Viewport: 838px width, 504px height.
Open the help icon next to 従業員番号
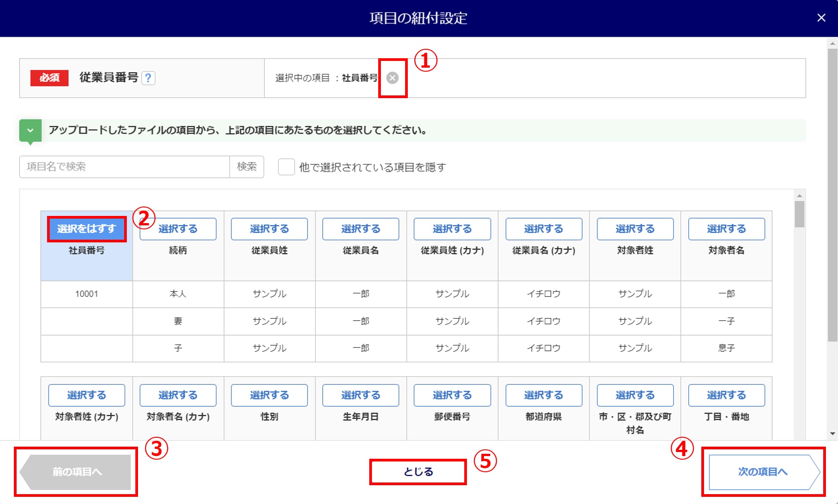(x=148, y=78)
